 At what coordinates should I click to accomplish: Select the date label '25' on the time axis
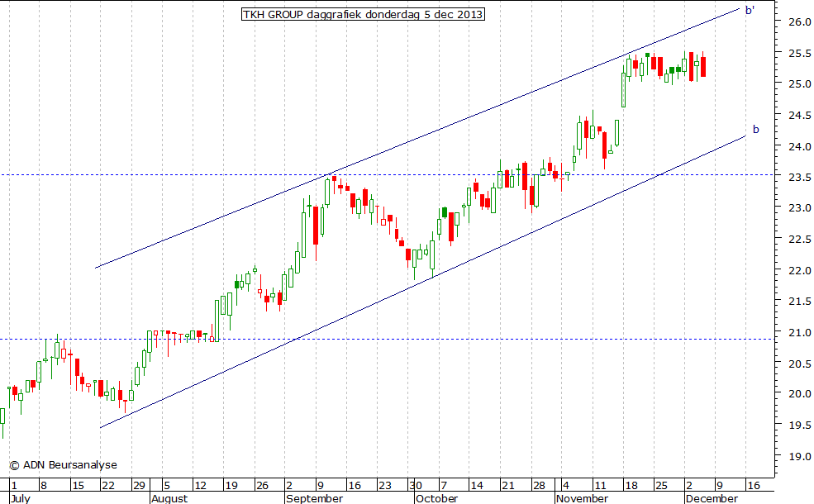pyautogui.click(x=661, y=486)
